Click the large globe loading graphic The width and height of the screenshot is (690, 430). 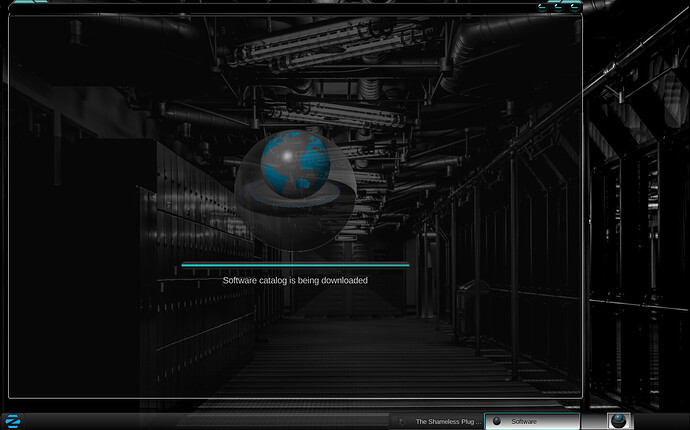295,189
